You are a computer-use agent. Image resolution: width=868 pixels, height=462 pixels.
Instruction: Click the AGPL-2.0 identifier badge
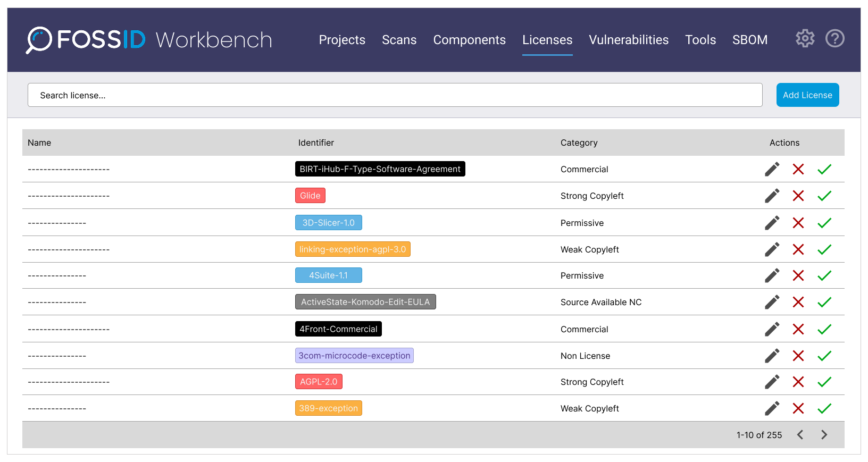tap(319, 382)
